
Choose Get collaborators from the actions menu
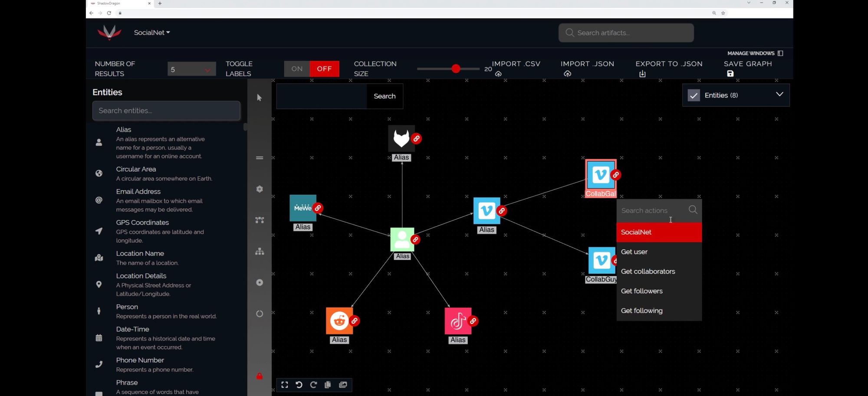[648, 271]
